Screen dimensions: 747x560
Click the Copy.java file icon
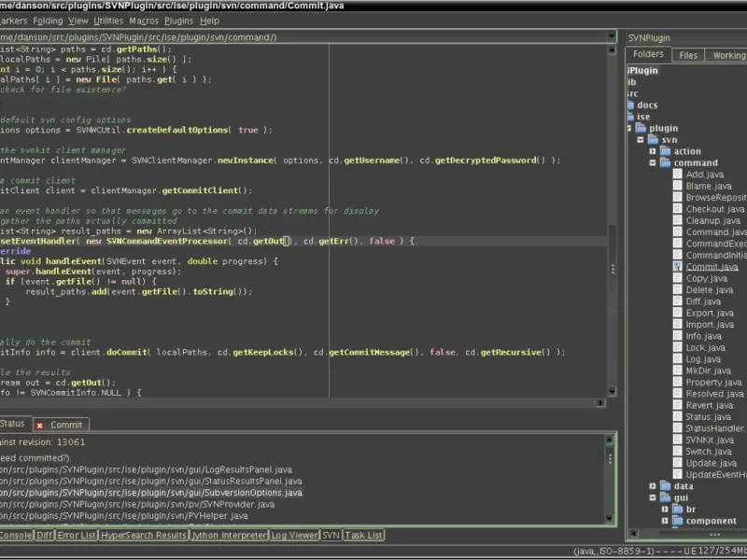(678, 278)
